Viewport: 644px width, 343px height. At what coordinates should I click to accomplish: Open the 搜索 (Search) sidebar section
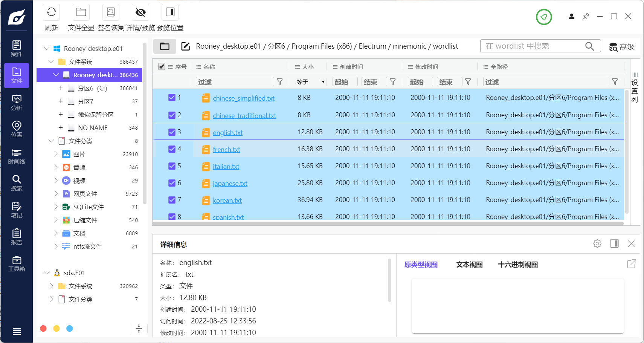[x=17, y=183]
